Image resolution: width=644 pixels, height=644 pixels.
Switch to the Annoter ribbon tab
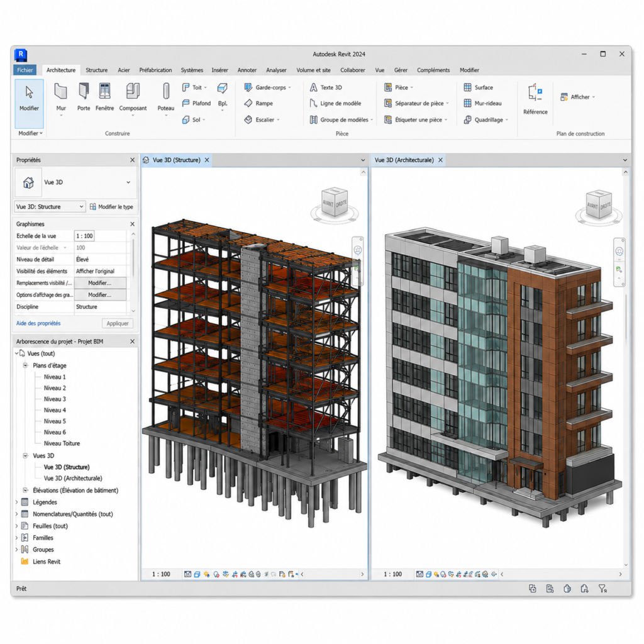point(247,70)
